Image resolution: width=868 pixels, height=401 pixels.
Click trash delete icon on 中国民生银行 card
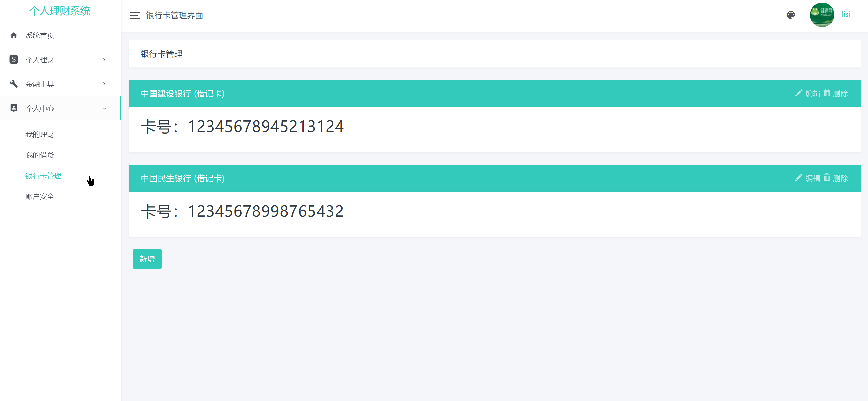pos(827,178)
